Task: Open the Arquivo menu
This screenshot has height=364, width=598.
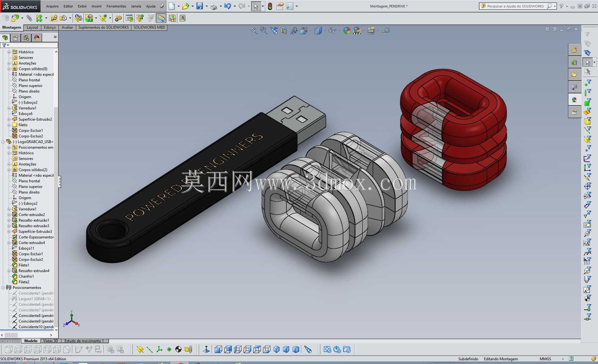Action: [52, 6]
